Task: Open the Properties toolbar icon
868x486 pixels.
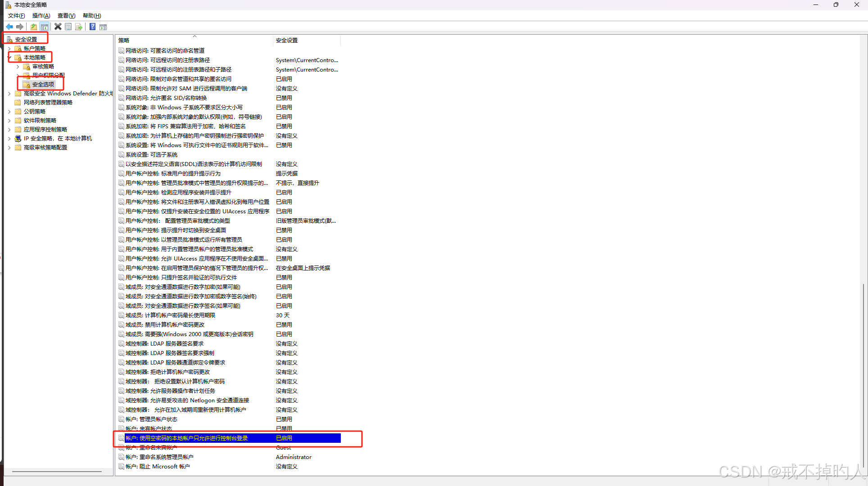Action: pos(68,27)
